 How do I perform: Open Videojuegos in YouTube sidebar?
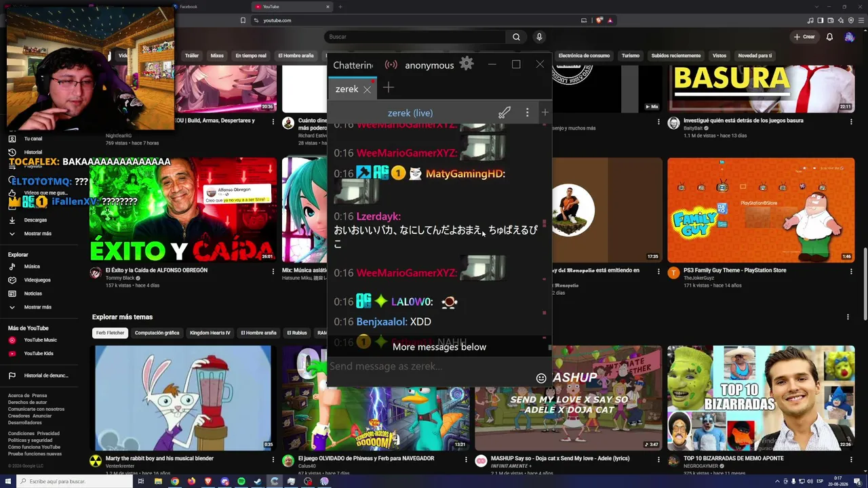(37, 280)
